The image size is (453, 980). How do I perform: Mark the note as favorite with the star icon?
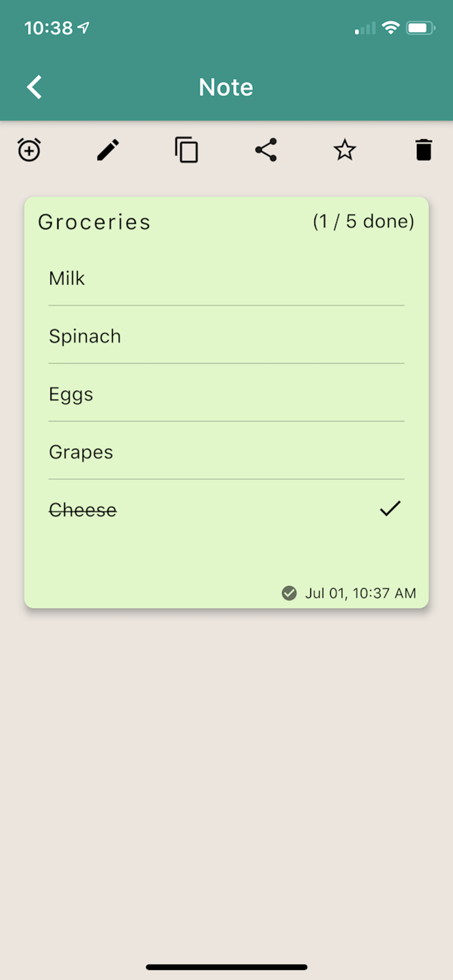(344, 150)
